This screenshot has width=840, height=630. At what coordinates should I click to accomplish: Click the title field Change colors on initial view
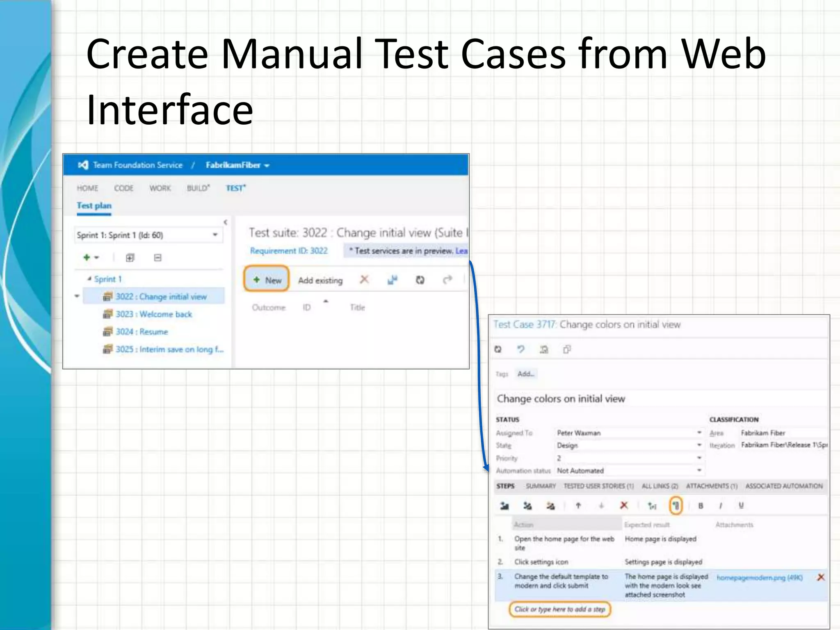tap(661, 399)
